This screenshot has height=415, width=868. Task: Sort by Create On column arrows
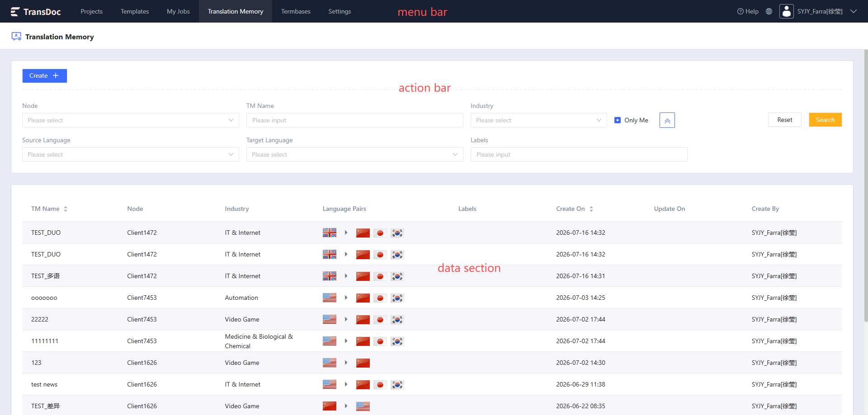(x=591, y=209)
